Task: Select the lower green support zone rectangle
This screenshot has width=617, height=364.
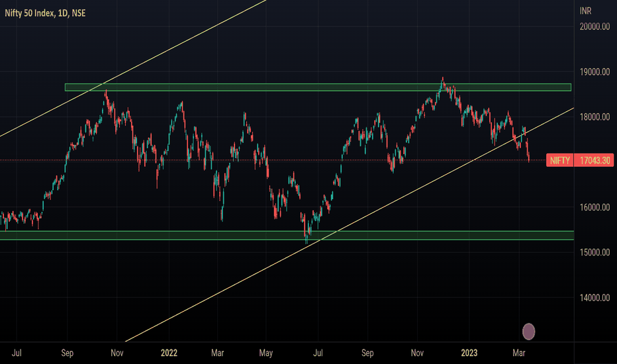Action: click(x=287, y=236)
